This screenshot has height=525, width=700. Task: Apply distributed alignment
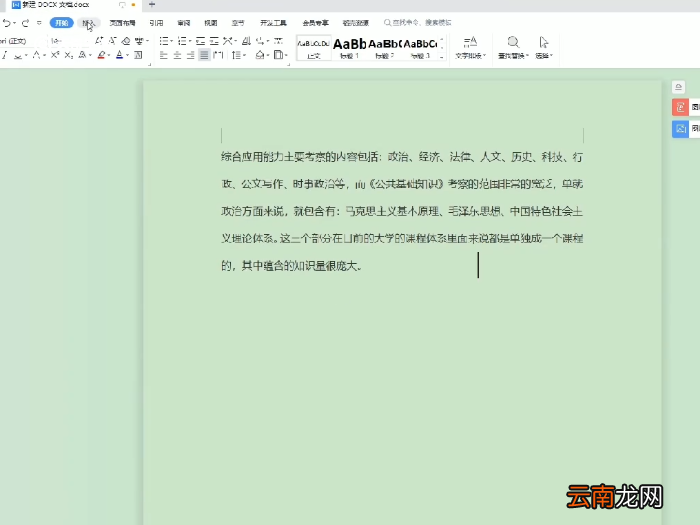tap(218, 55)
